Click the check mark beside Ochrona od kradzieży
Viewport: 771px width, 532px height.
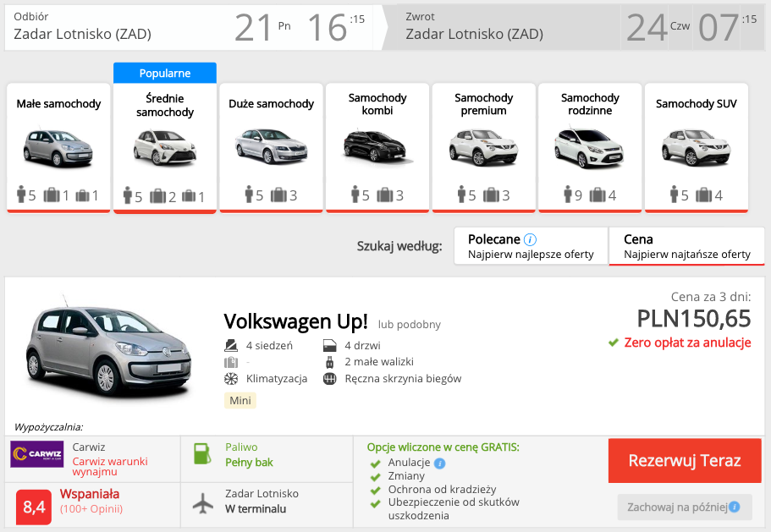point(376,491)
